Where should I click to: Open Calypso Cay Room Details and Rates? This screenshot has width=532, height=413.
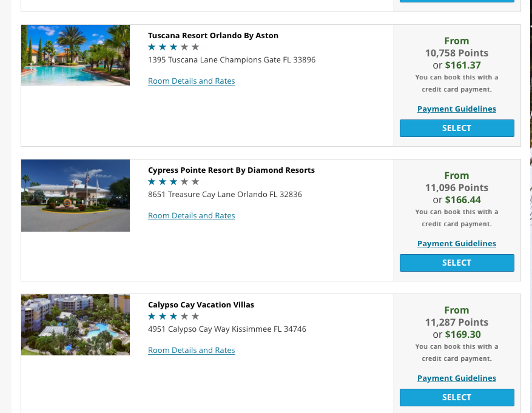tap(191, 351)
